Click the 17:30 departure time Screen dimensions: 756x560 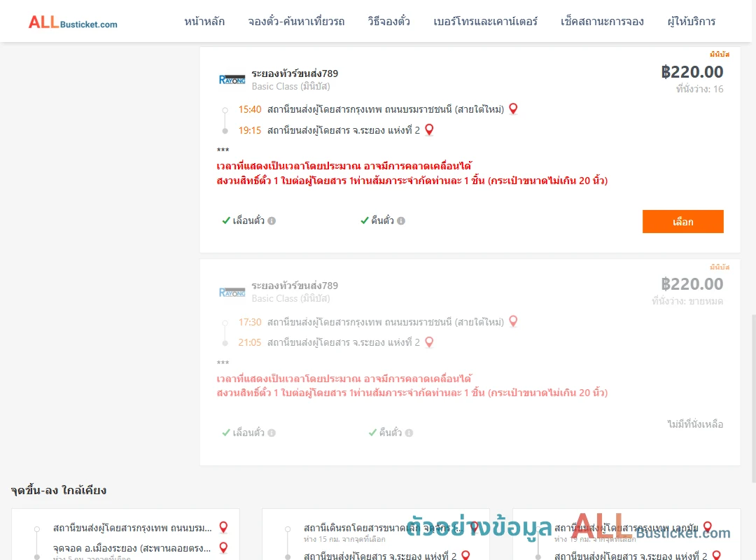[250, 322]
